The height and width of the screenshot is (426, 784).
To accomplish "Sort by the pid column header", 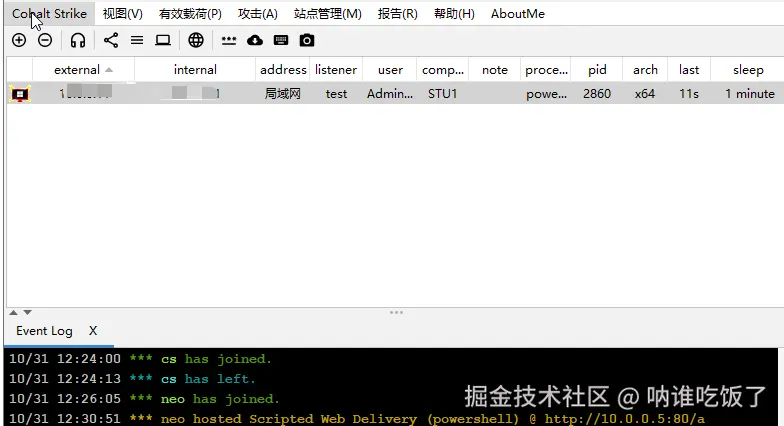I will (597, 70).
